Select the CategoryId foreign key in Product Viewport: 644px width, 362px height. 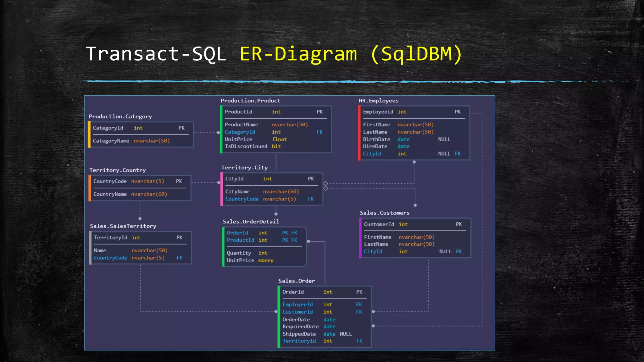tap(275, 132)
